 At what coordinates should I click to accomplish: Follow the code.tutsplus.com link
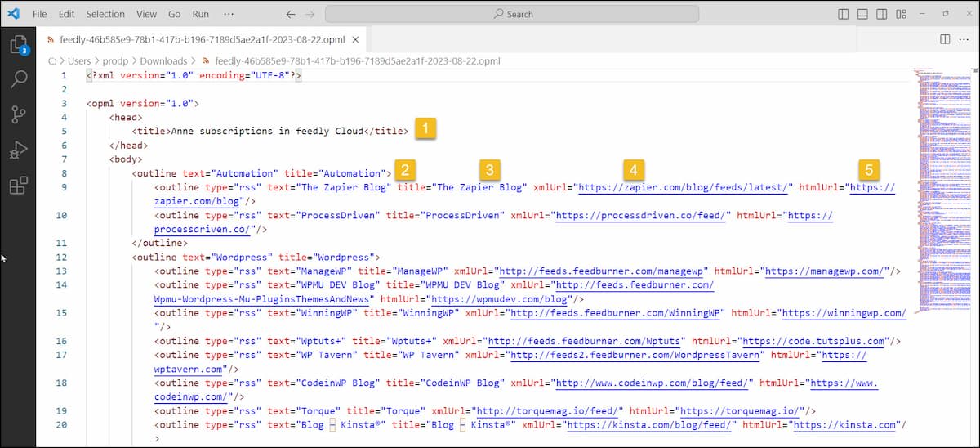(x=813, y=341)
